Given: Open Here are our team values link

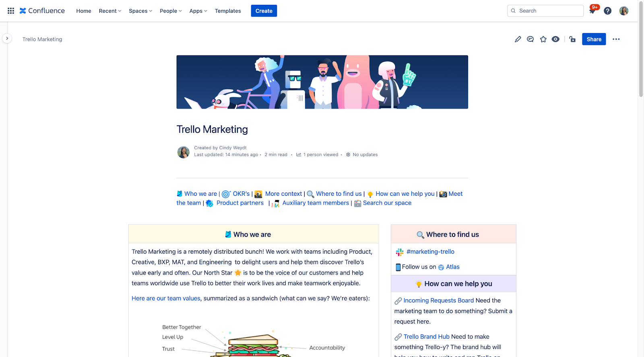Looking at the screenshot, I should pyautogui.click(x=166, y=298).
